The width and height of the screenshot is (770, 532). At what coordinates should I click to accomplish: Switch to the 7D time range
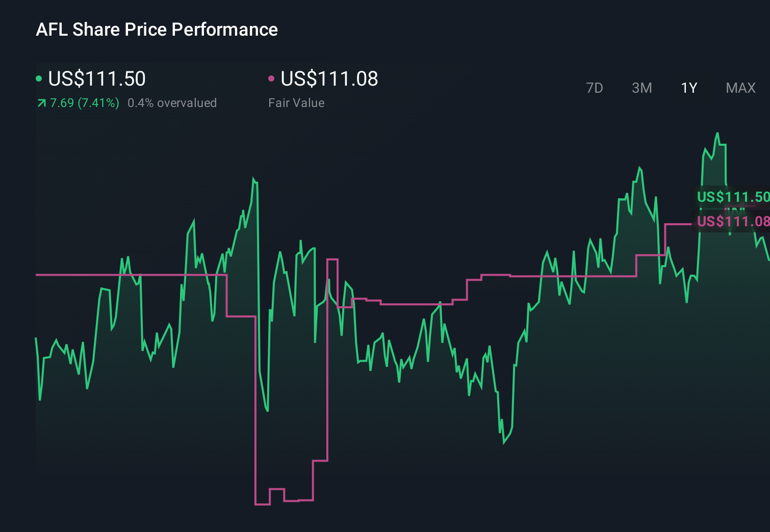[595, 88]
